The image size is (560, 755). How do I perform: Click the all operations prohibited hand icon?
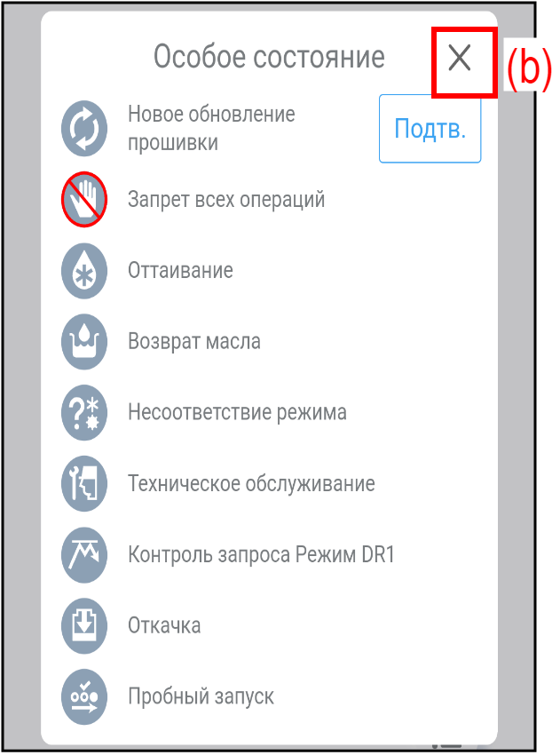(x=84, y=199)
